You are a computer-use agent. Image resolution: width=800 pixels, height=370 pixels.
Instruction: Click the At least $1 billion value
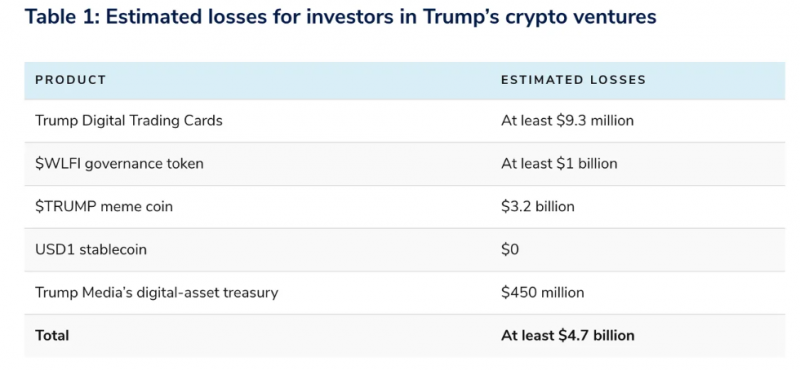559,163
